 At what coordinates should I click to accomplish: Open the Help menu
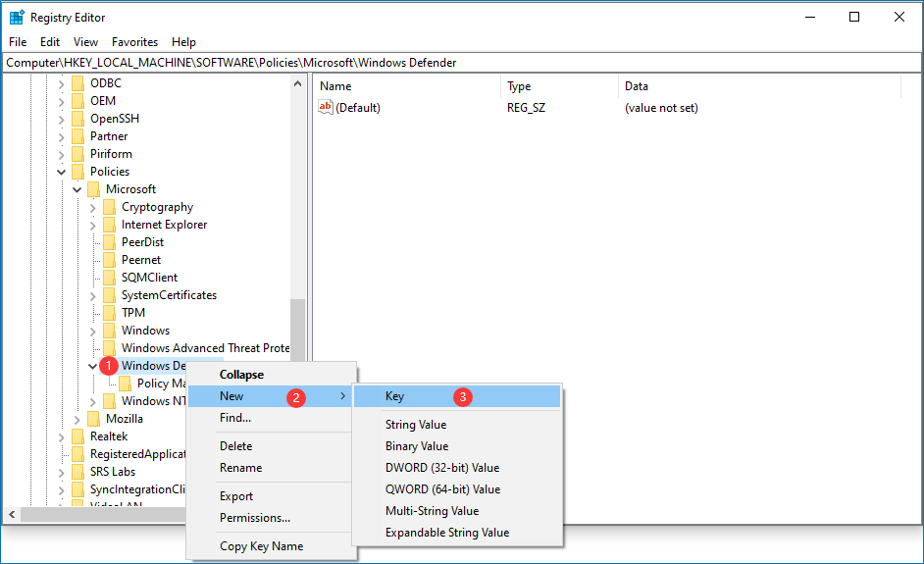pyautogui.click(x=183, y=42)
